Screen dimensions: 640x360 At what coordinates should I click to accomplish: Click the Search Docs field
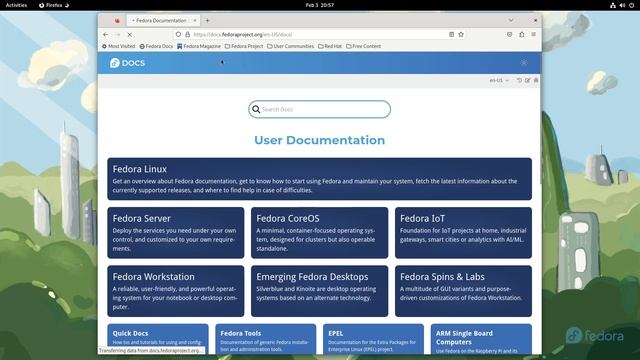(x=320, y=109)
